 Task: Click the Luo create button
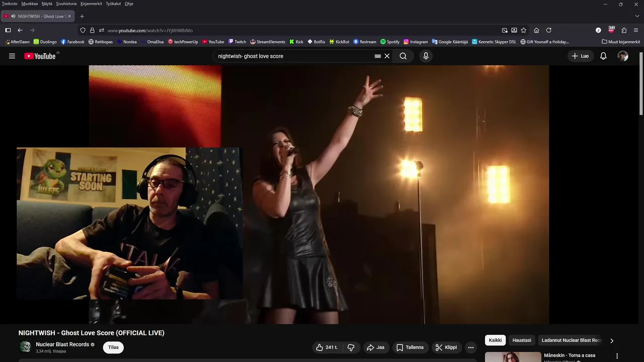pos(580,56)
